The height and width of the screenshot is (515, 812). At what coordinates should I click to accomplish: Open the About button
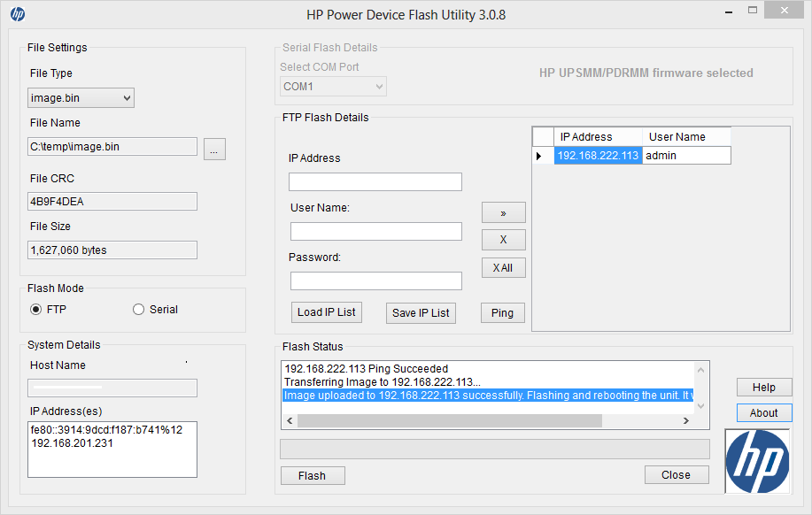pyautogui.click(x=764, y=413)
